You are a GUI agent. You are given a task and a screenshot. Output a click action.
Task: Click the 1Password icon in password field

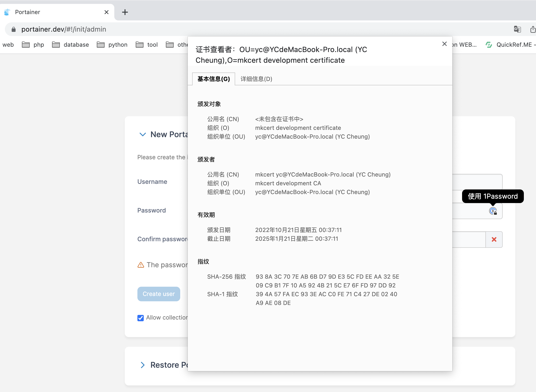(493, 211)
